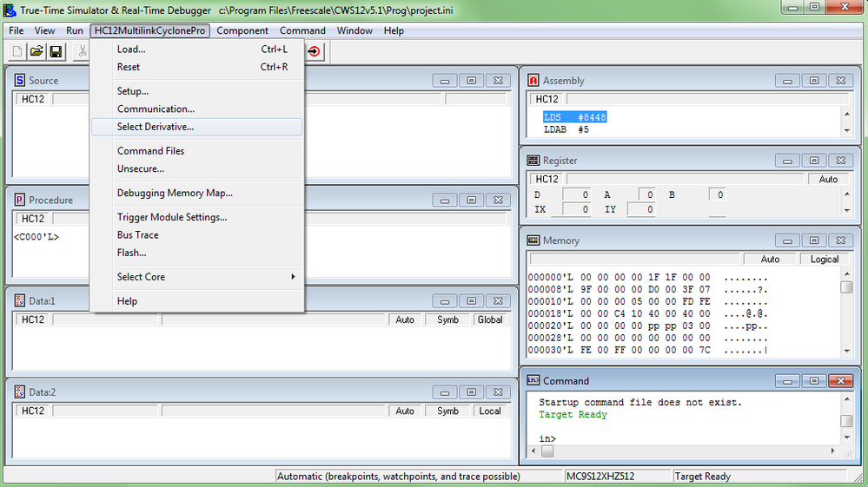Select Setup... menu entry

(x=196, y=91)
